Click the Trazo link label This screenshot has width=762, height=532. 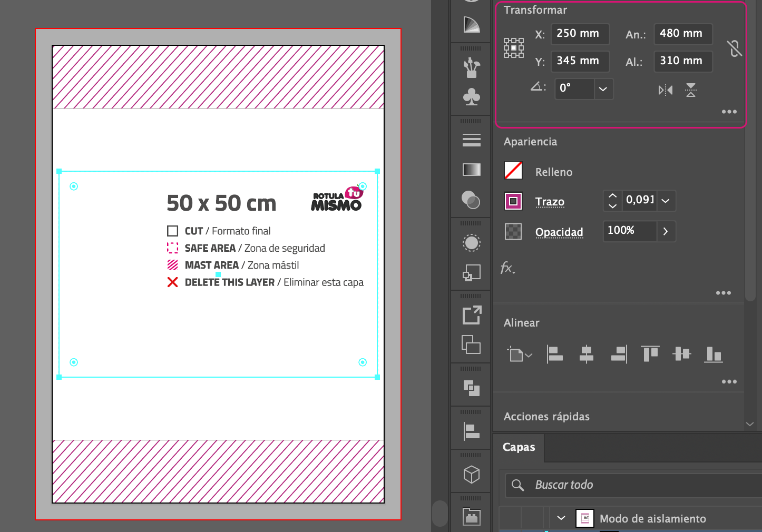coord(550,202)
